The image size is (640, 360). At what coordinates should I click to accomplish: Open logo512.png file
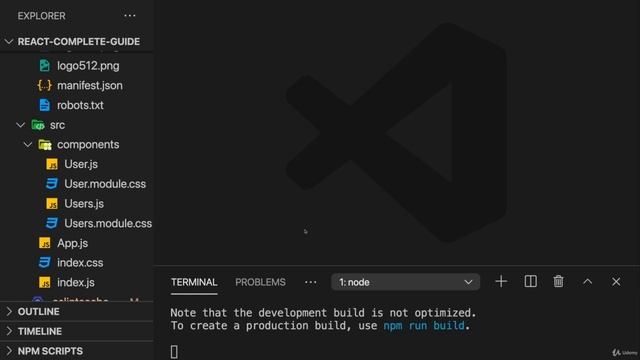pyautogui.click(x=88, y=66)
